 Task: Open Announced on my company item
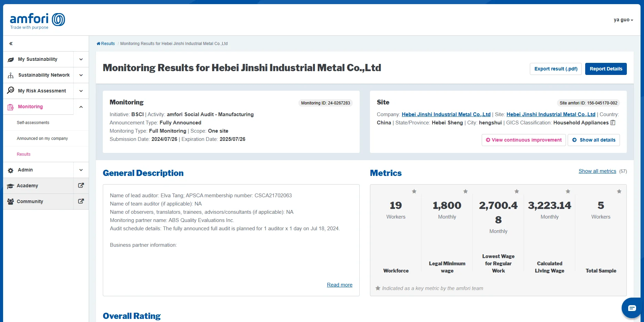coord(42,138)
